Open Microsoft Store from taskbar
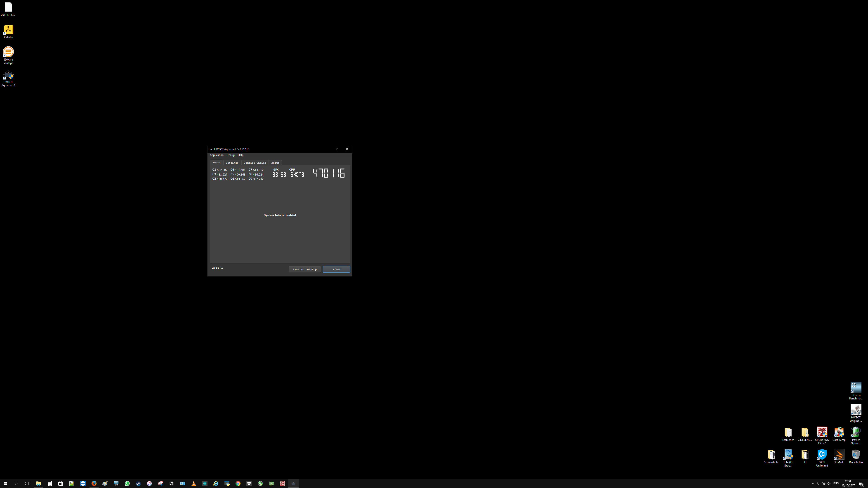Viewport: 868px width, 488px height. coord(61,483)
